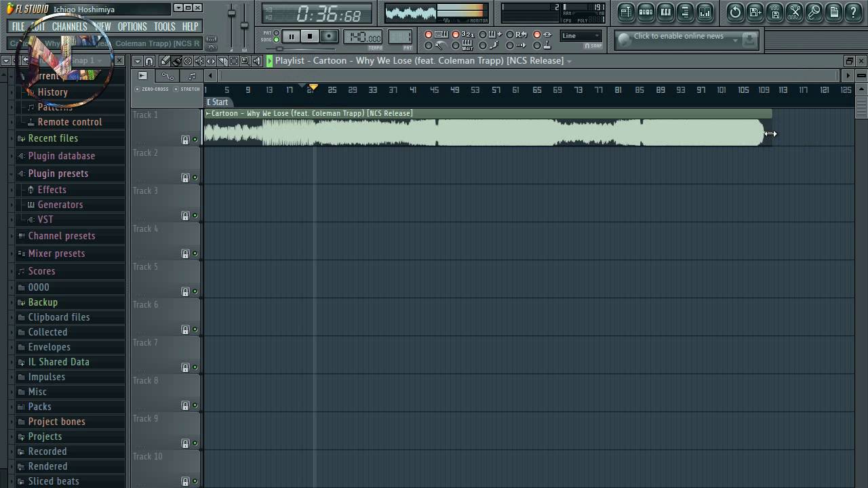Screen dimensions: 868x488
Task: Choose the Select marquee tool in playlist
Action: coord(234,61)
